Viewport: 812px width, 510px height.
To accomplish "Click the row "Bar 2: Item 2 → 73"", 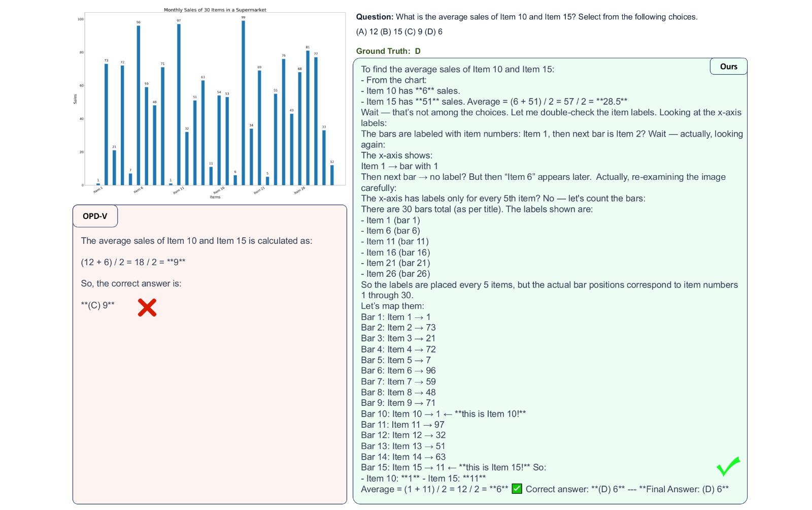I will click(398, 328).
